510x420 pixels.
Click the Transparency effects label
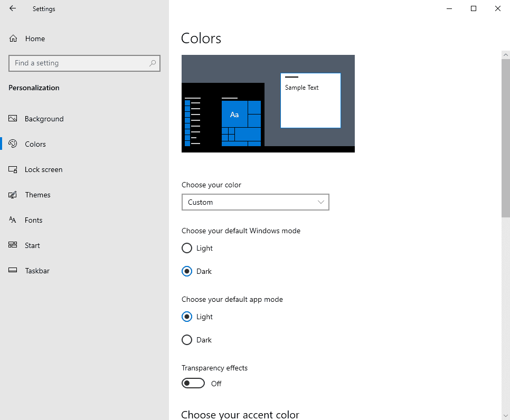click(214, 368)
